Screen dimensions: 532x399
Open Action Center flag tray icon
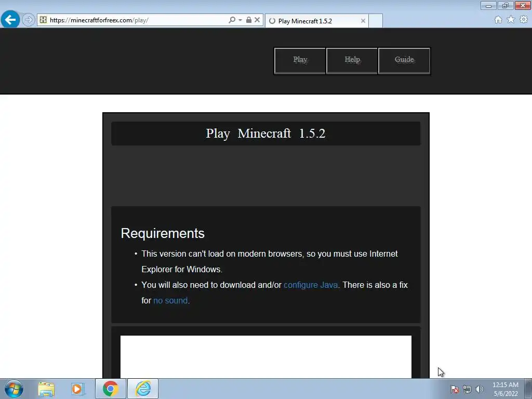click(x=455, y=389)
